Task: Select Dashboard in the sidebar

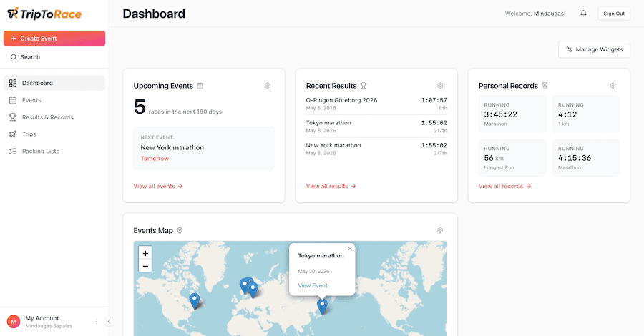Action: [x=54, y=83]
